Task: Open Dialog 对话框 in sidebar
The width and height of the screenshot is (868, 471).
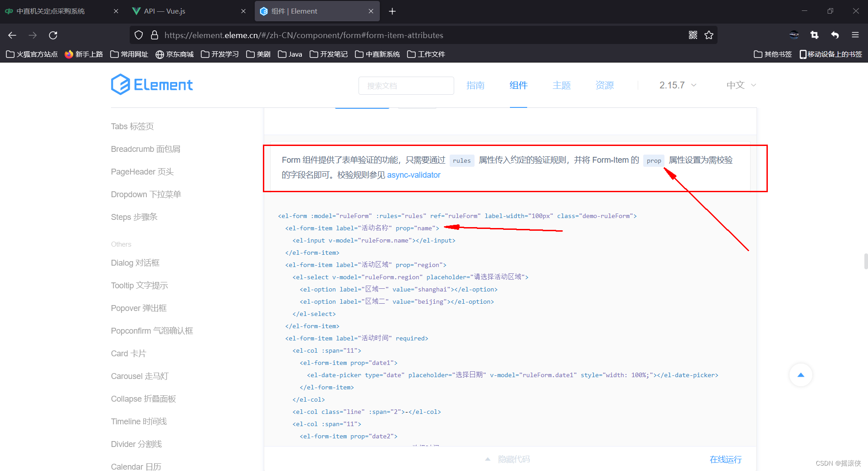Action: pos(135,263)
